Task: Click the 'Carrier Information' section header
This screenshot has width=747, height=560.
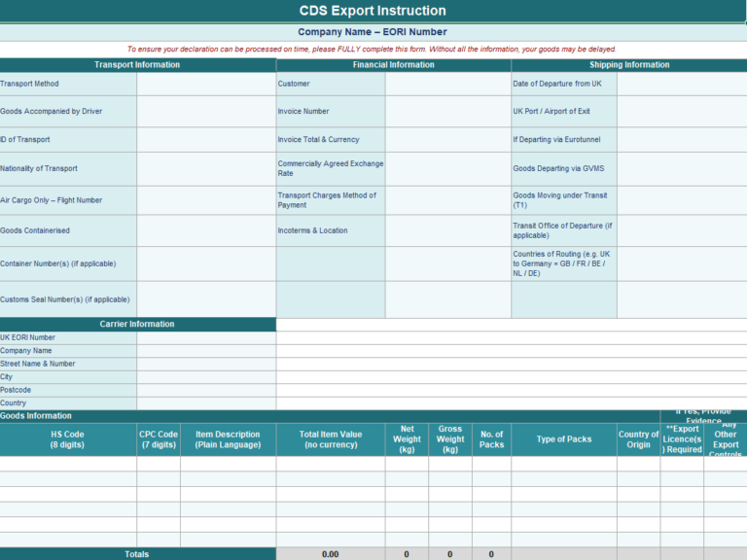Action: pyautogui.click(x=137, y=325)
